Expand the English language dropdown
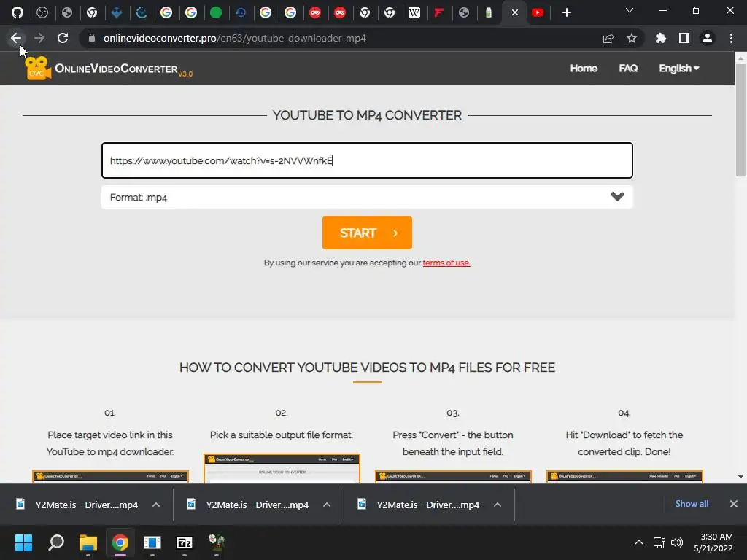Image resolution: width=747 pixels, height=560 pixels. pos(679,68)
